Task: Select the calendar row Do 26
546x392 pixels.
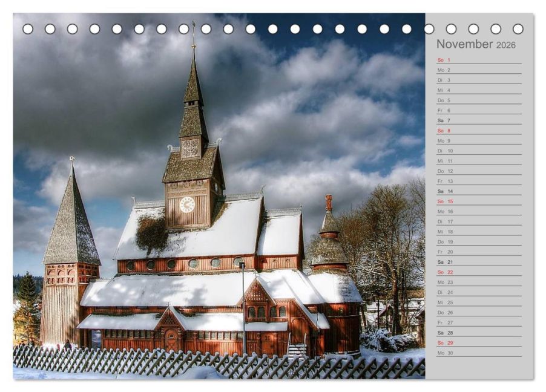Action: click(x=479, y=312)
